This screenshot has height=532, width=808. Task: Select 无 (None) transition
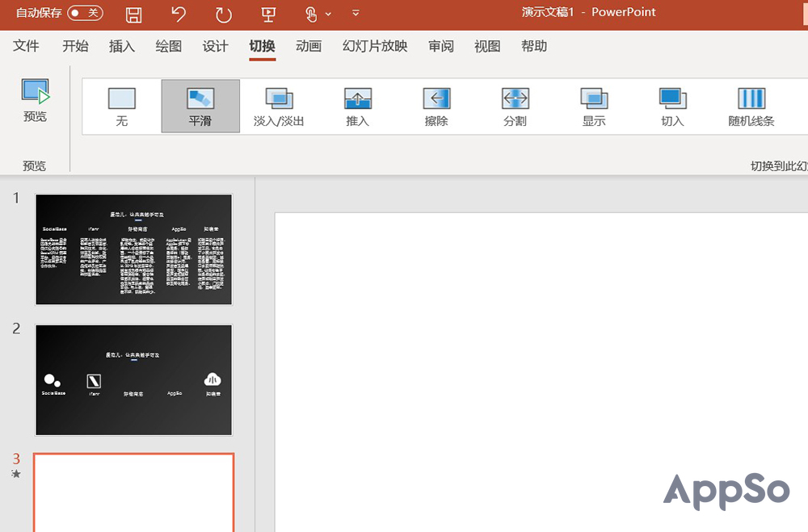pyautogui.click(x=122, y=106)
